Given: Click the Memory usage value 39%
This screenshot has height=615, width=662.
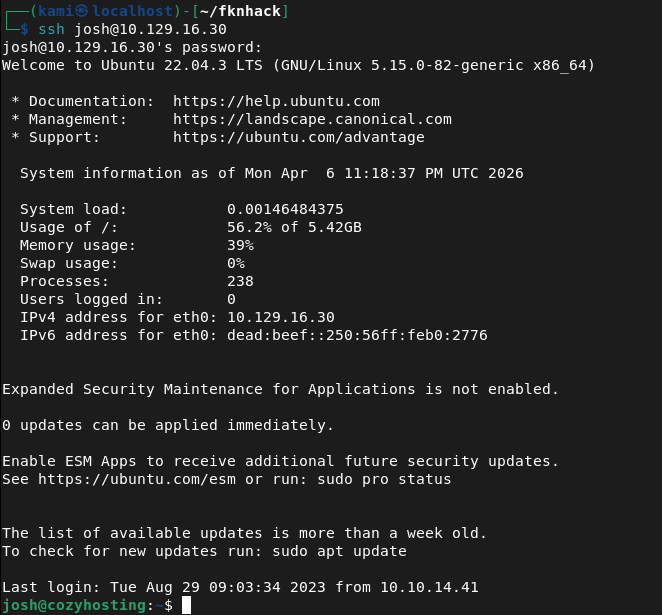Looking at the screenshot, I should pyautogui.click(x=240, y=245).
